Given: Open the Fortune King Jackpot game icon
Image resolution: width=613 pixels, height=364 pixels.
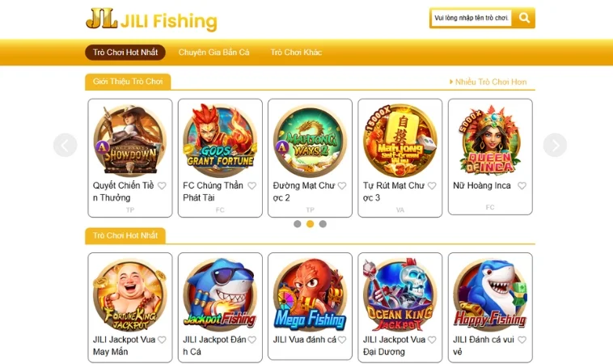Looking at the screenshot, I should [130, 294].
